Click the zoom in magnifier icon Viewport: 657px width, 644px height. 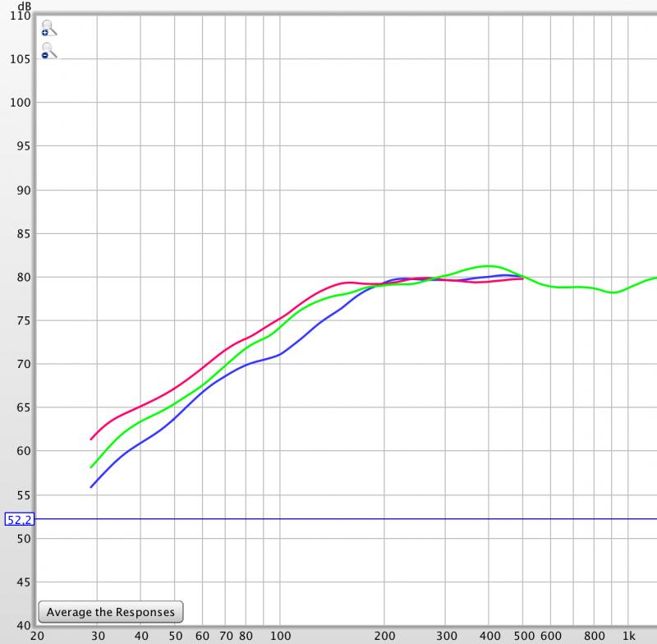[x=48, y=28]
